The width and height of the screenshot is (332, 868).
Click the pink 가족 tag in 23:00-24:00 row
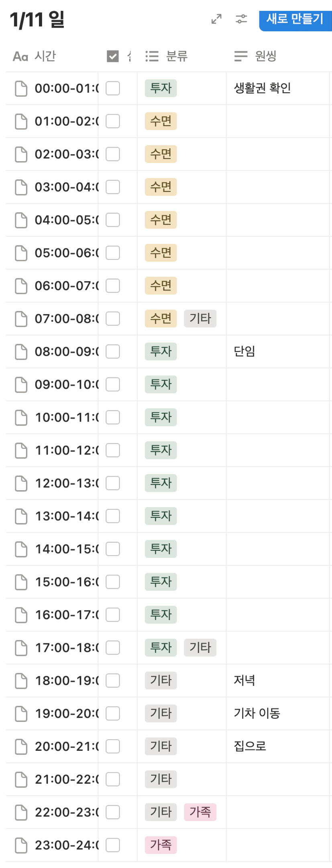(161, 845)
